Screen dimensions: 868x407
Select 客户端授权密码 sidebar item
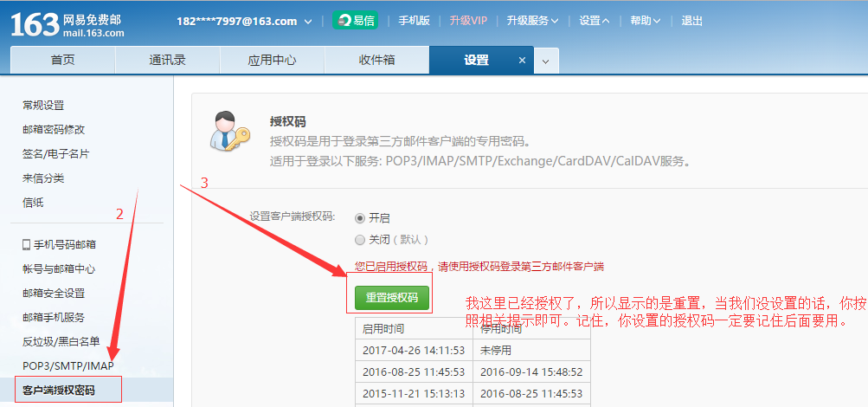59,391
